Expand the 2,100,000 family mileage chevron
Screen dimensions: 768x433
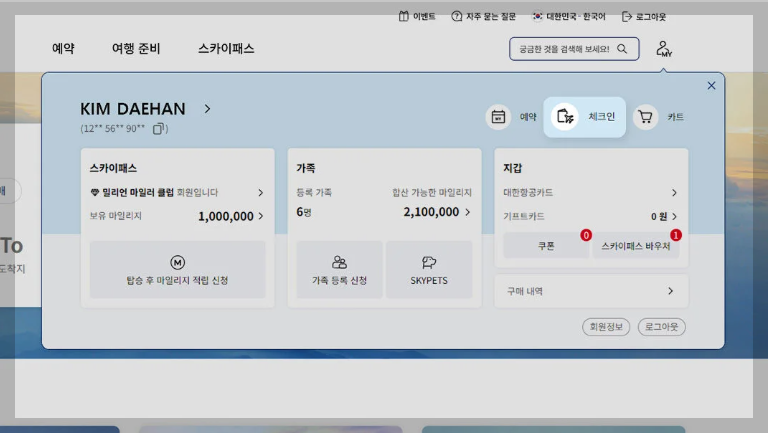467,212
